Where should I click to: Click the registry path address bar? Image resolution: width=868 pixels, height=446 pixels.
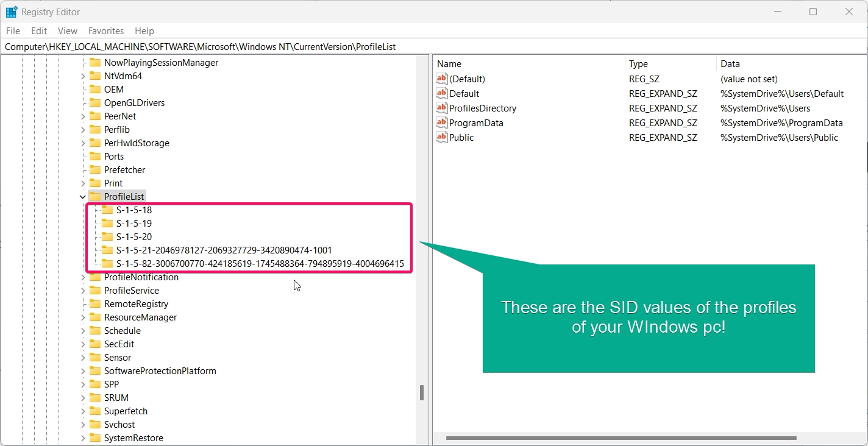click(x=434, y=46)
